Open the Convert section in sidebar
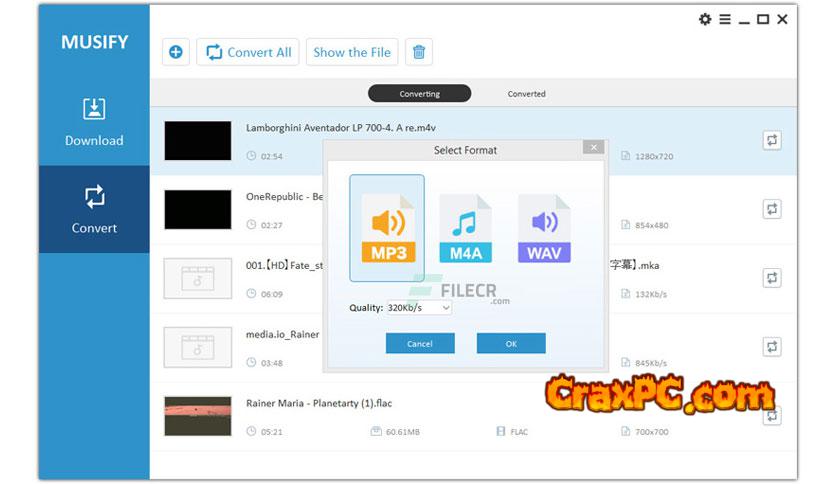 [94, 209]
